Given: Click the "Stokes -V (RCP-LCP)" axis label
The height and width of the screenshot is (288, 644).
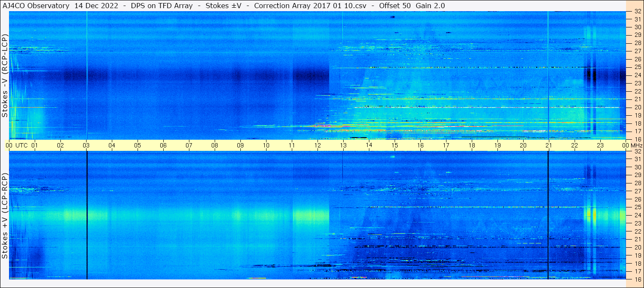Looking at the screenshot, I should [x=4, y=76].
